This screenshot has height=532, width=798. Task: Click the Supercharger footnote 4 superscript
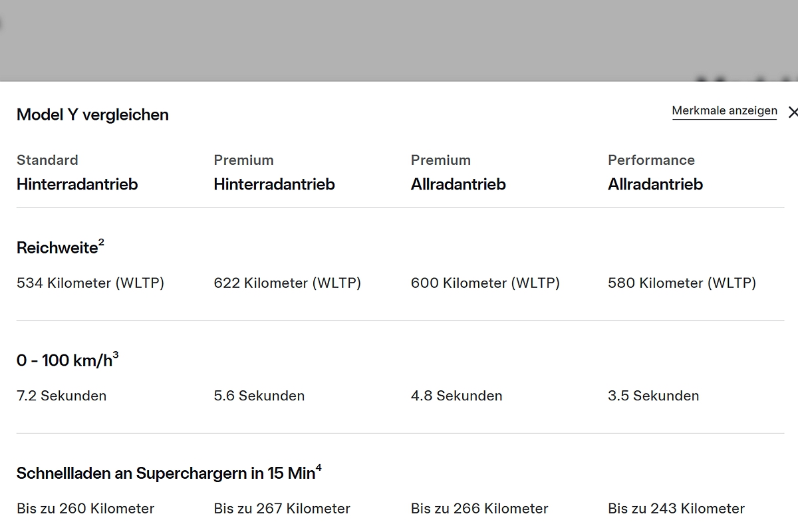point(319,468)
